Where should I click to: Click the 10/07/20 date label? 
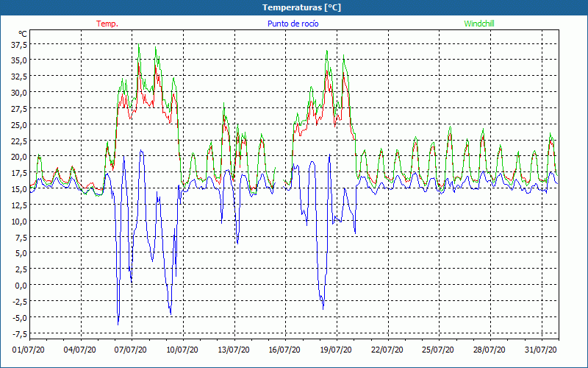pyautogui.click(x=182, y=350)
